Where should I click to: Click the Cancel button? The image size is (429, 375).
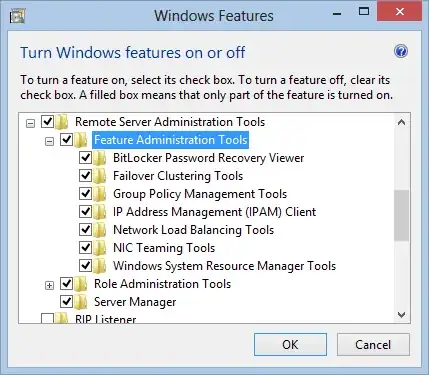pos(373,344)
